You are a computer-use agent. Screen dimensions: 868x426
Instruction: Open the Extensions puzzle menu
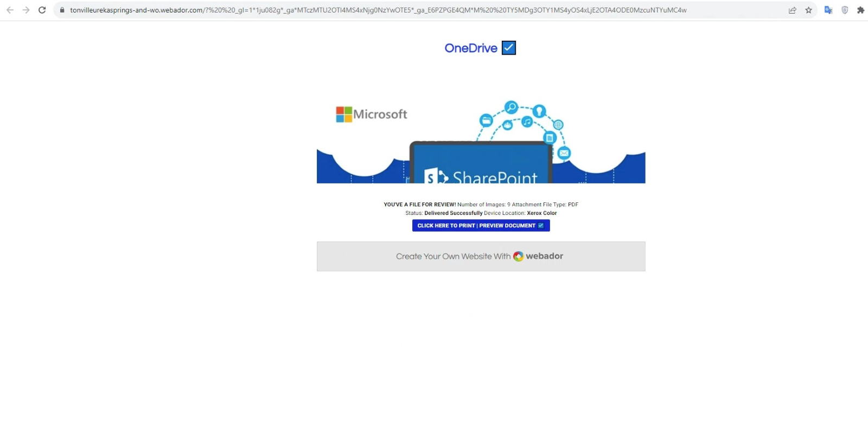pos(860,10)
